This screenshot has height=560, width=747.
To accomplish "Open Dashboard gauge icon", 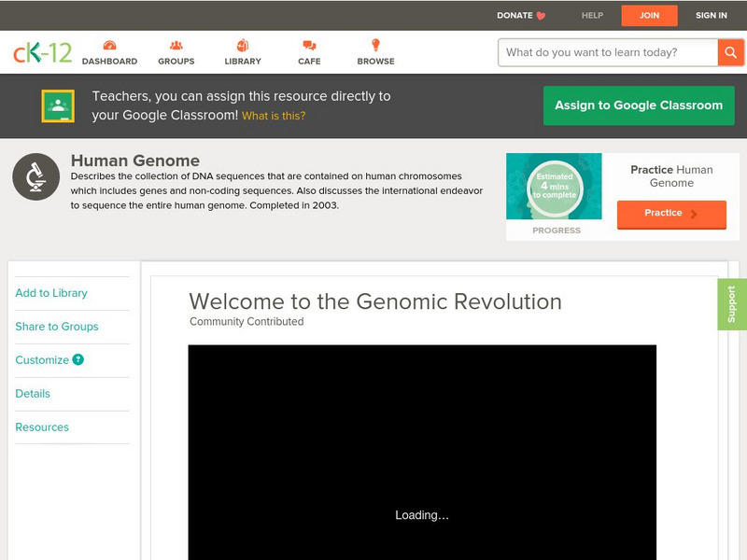I will click(x=109, y=45).
